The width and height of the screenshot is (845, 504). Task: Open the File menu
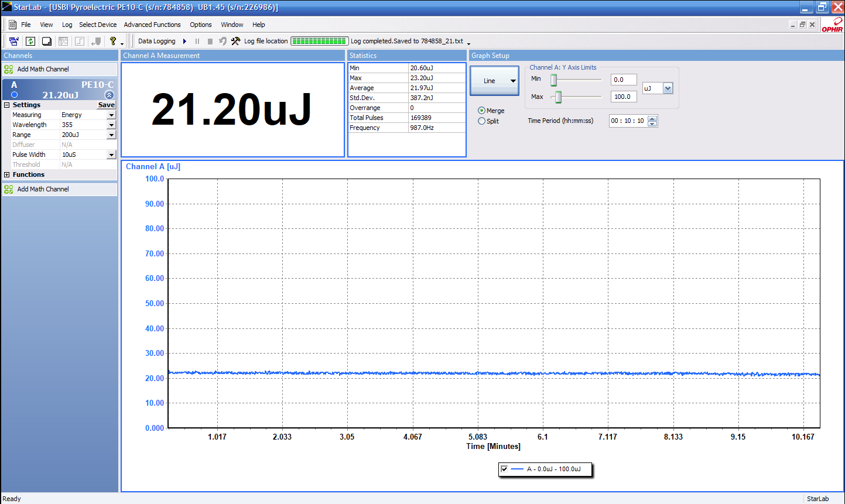(26, 25)
